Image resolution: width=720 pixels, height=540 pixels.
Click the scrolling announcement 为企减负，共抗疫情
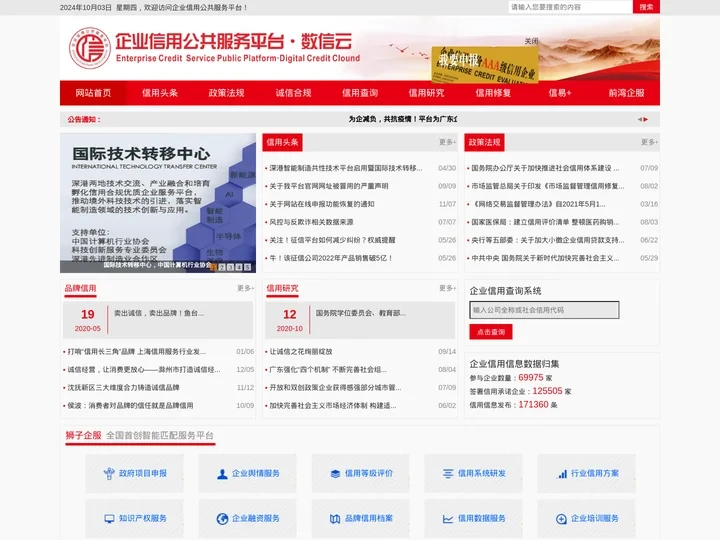pyautogui.click(x=403, y=119)
